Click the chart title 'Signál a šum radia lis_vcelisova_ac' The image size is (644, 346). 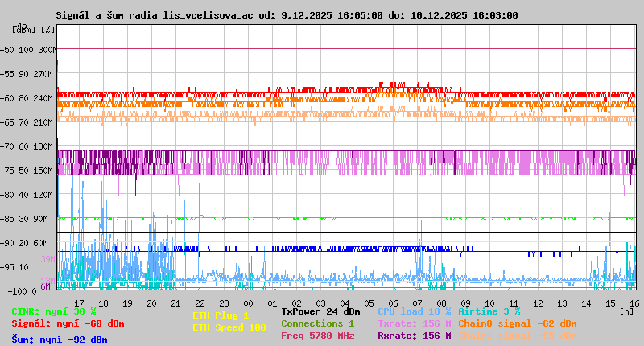(x=155, y=15)
